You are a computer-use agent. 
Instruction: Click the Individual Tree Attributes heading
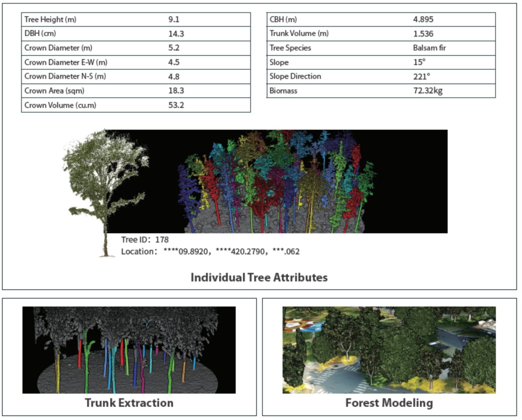[259, 277]
